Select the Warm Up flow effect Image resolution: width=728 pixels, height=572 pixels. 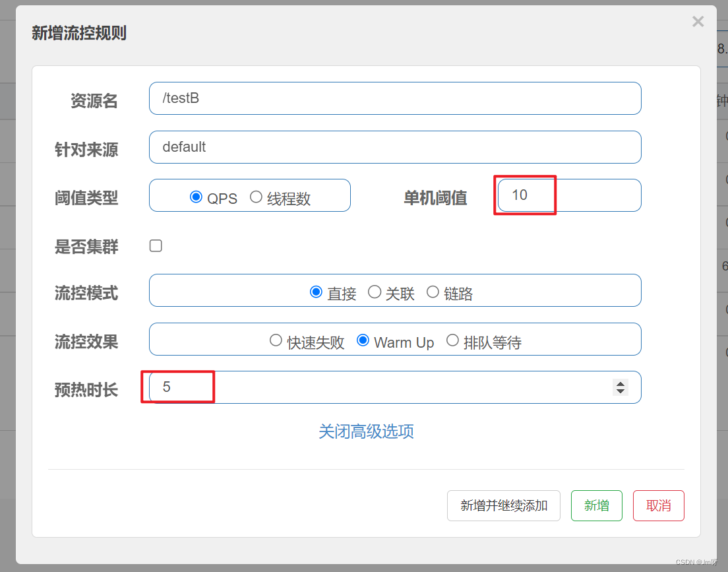363,340
